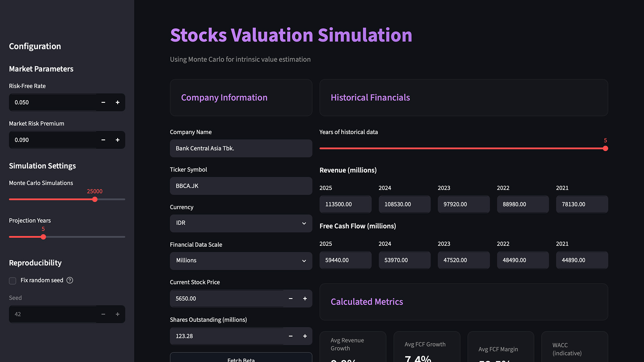The width and height of the screenshot is (644, 362).
Task: Open the Fix random seed help tooltip icon
Action: (x=70, y=280)
